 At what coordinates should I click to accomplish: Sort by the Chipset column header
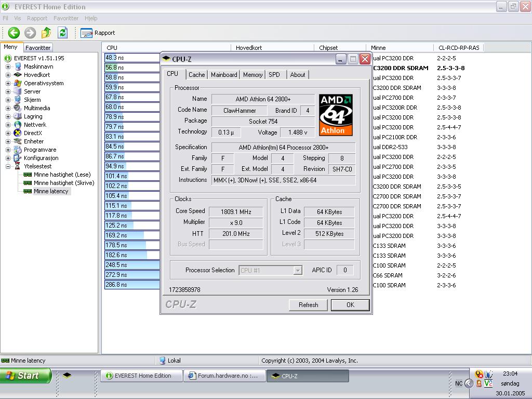click(340, 48)
